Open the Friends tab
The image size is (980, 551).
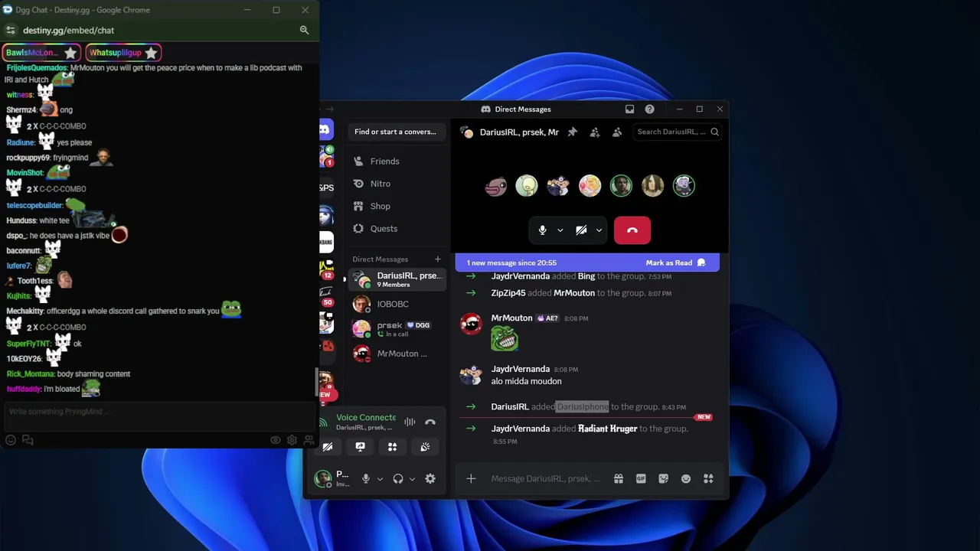(395, 161)
